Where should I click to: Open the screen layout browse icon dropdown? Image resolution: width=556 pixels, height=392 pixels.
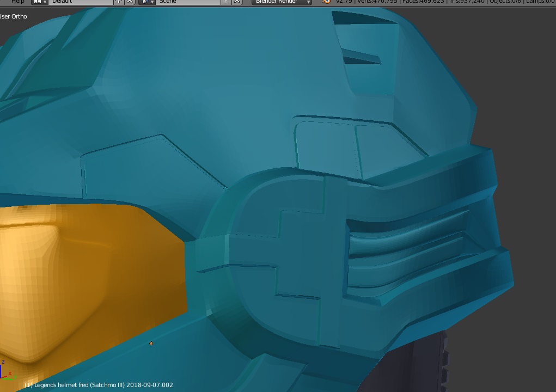(39, 2)
